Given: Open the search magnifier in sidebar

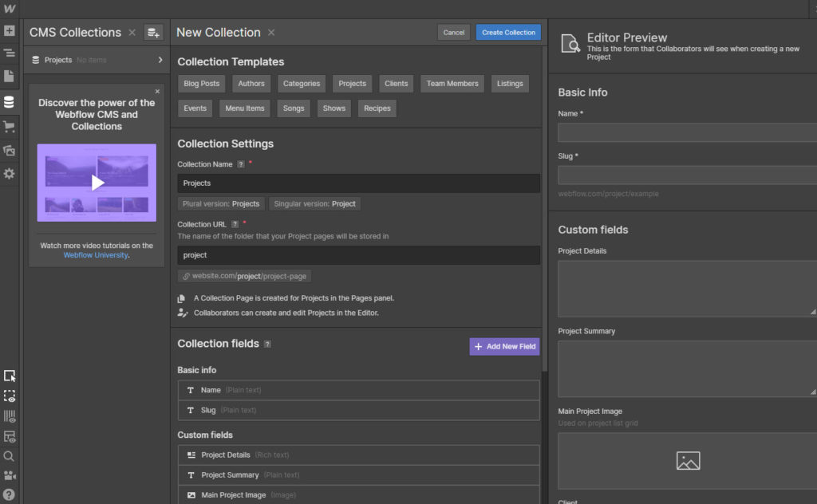Looking at the screenshot, I should 10,456.
